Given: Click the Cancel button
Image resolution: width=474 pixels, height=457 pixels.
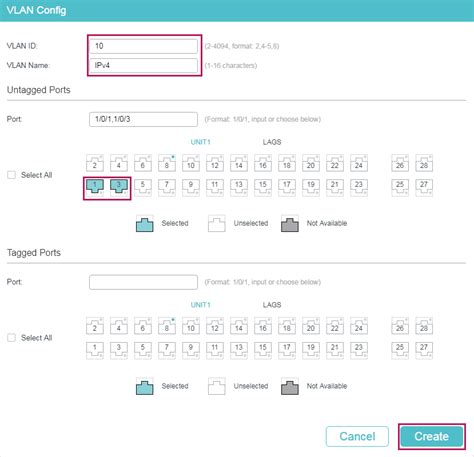Looking at the screenshot, I should pos(357,436).
